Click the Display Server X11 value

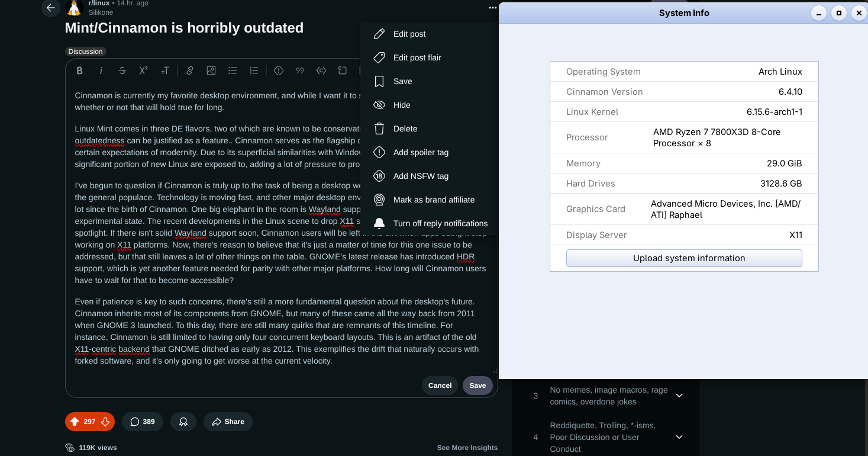796,235
